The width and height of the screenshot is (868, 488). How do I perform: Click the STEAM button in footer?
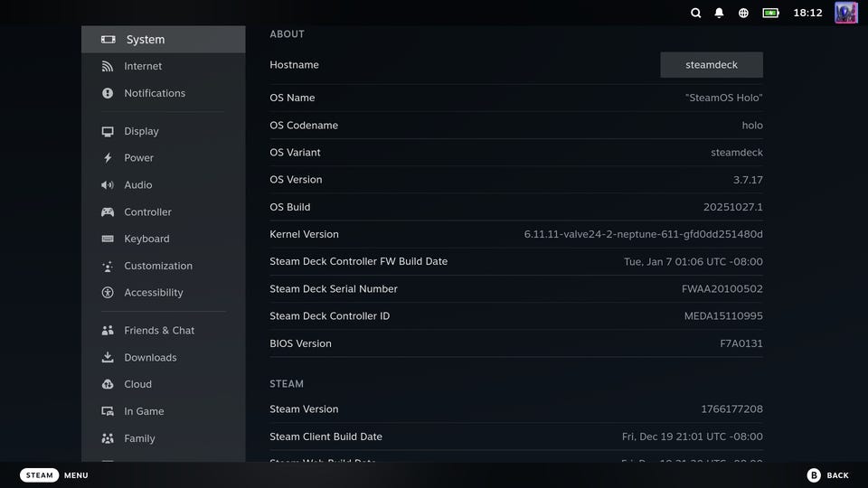[x=39, y=475]
